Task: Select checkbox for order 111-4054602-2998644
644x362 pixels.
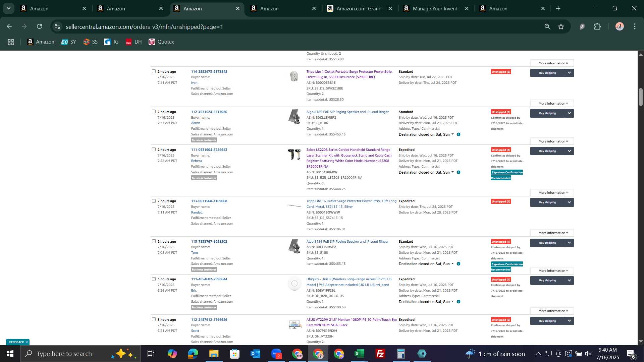Action: (154, 279)
